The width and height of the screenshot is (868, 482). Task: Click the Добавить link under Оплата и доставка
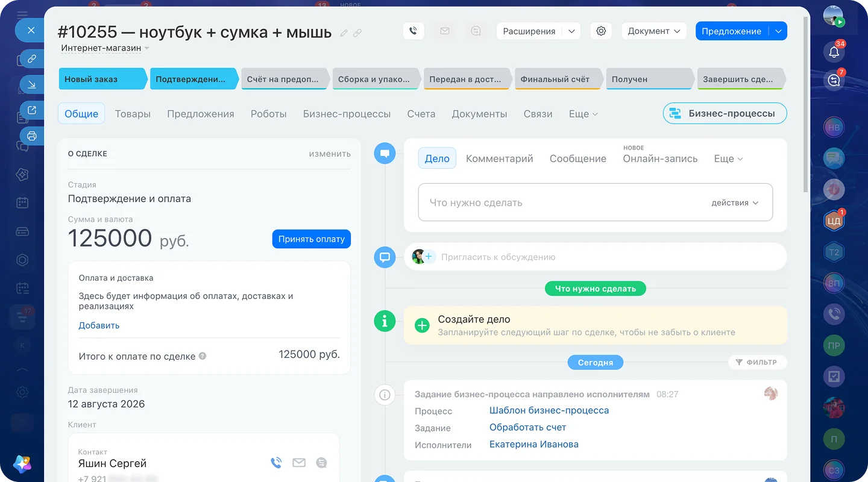(99, 325)
